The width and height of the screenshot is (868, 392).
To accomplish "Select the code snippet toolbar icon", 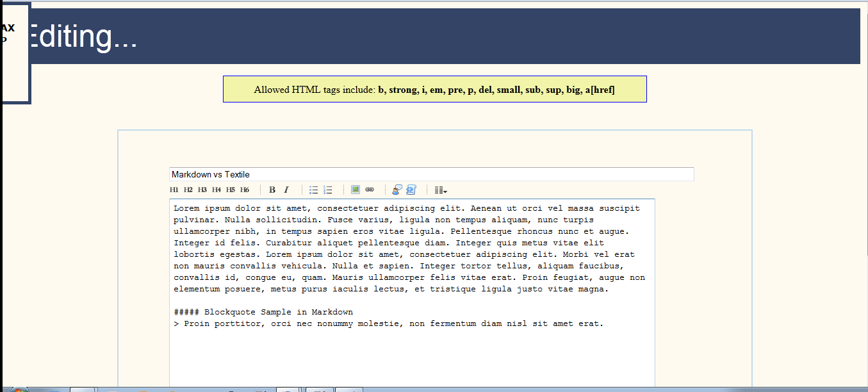I will 411,190.
